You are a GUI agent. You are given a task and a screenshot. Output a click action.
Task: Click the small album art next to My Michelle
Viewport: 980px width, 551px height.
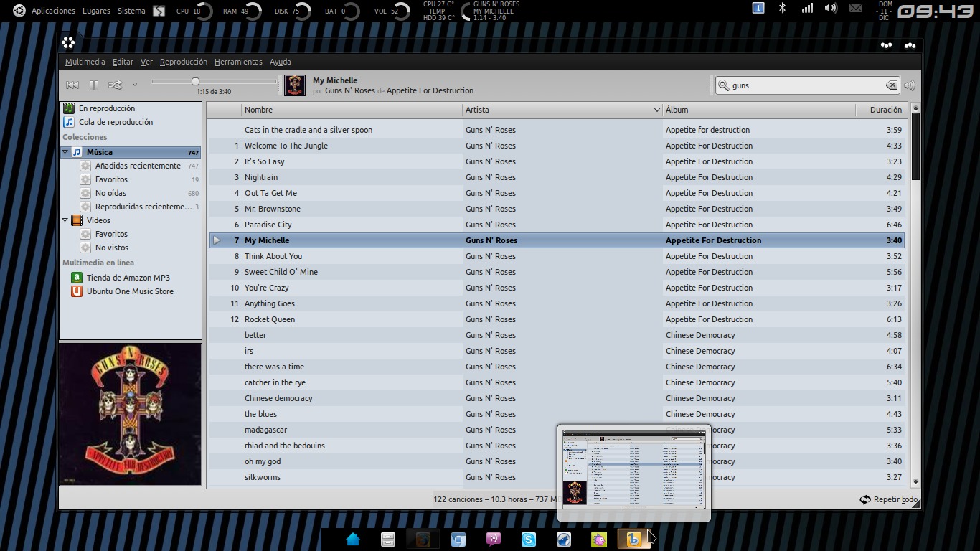click(295, 85)
